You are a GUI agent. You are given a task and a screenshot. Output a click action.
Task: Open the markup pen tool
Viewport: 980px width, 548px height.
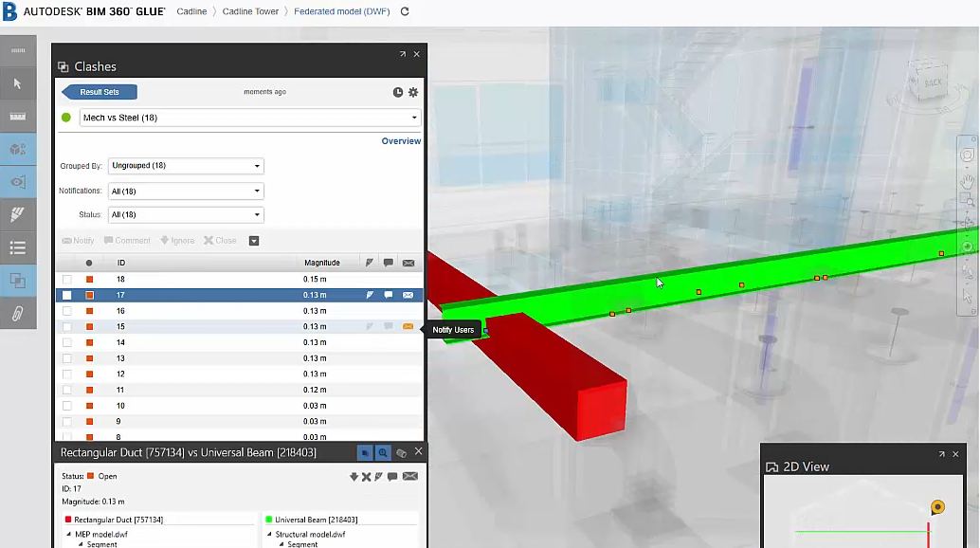pyautogui.click(x=17, y=215)
